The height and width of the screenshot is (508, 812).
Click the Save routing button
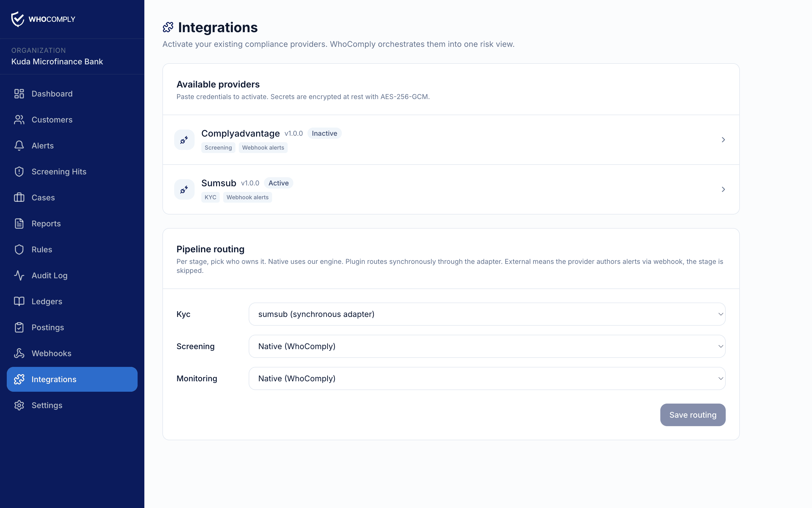pyautogui.click(x=692, y=415)
